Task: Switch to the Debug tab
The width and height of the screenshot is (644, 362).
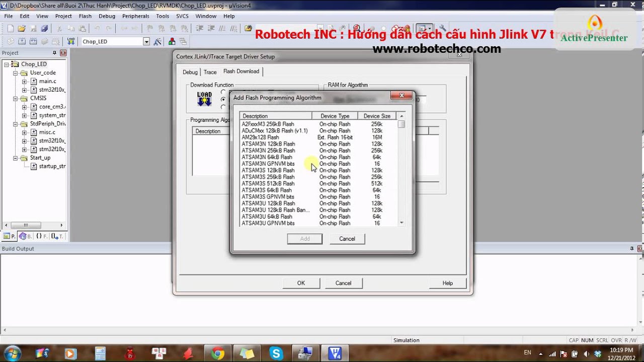Action: click(x=190, y=72)
